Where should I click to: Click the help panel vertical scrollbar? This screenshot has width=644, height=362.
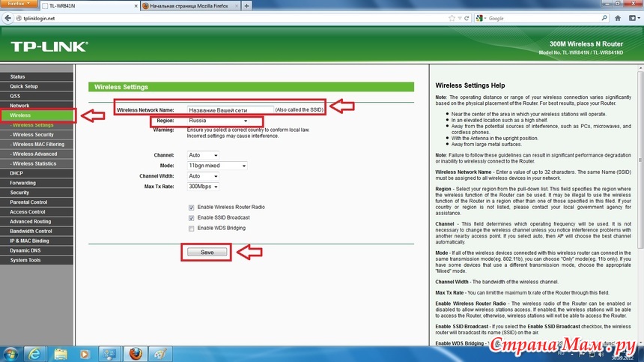coord(641,160)
